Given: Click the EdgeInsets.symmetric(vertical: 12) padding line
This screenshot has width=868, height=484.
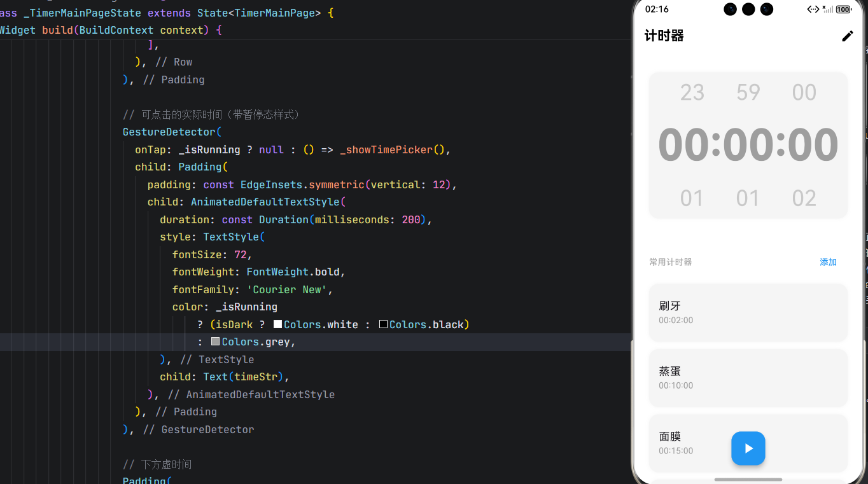Looking at the screenshot, I should (302, 184).
